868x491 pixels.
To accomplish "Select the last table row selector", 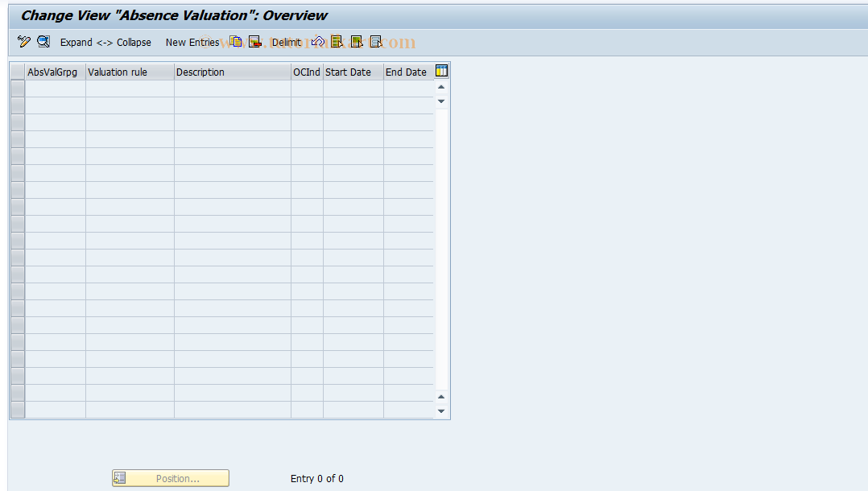I will tap(18, 410).
